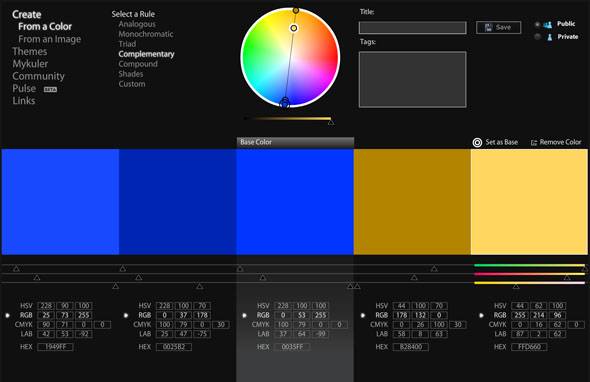The height and width of the screenshot is (382, 590).
Task: Select RGB mode dot for the FFD660 swatch
Action: click(481, 315)
